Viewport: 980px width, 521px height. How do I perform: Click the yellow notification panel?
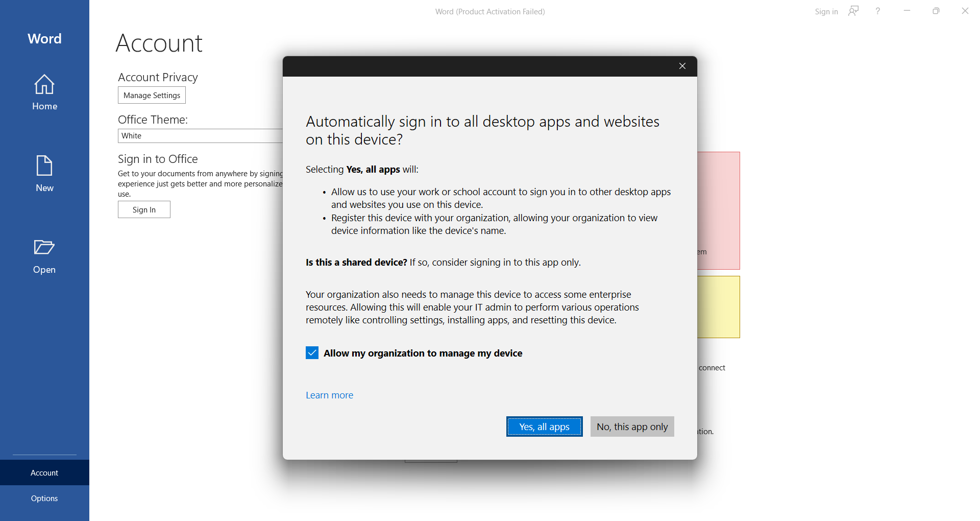(719, 307)
